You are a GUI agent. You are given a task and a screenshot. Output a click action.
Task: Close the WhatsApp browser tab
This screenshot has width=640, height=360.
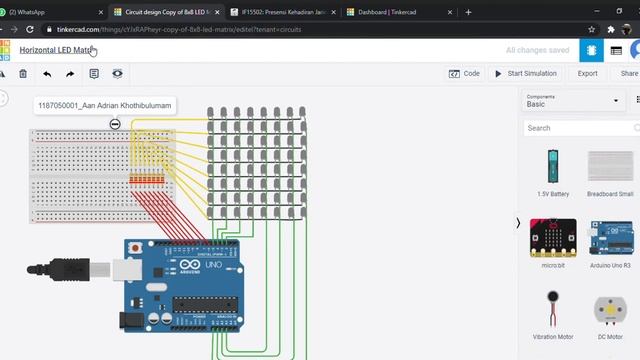(101, 12)
